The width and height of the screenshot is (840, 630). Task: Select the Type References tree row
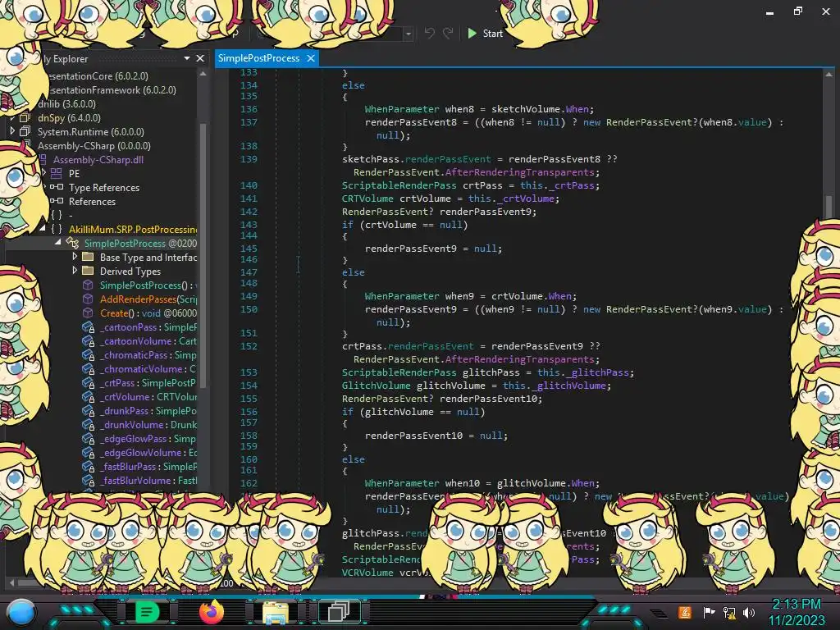point(104,187)
